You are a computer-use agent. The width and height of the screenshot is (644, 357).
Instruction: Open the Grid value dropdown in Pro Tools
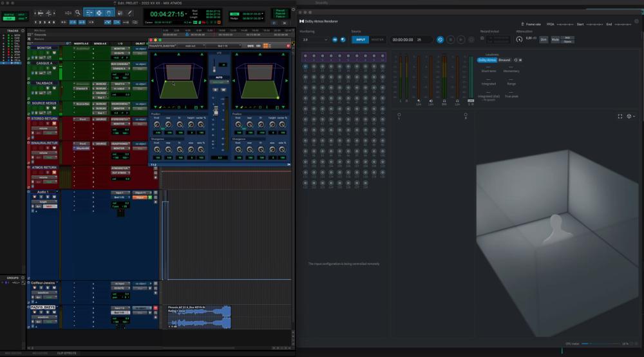pos(263,14)
